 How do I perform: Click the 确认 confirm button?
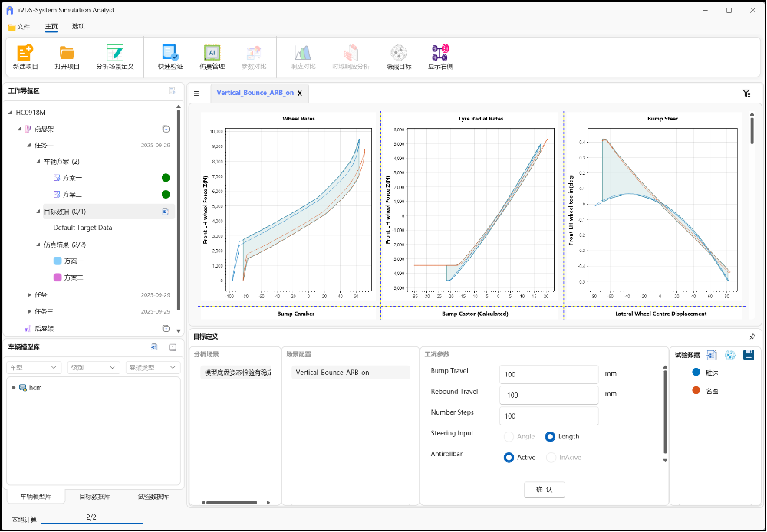coord(544,489)
